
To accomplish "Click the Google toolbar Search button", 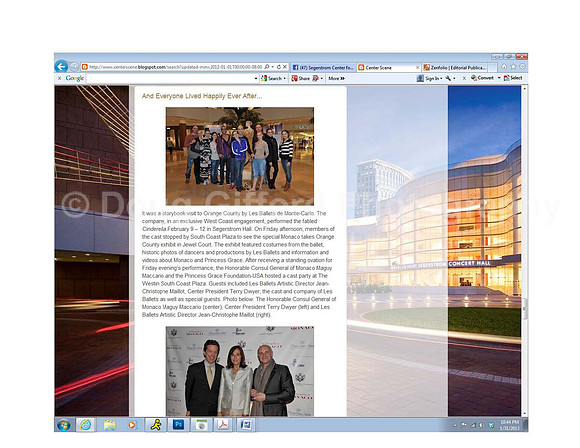I will coord(272,78).
